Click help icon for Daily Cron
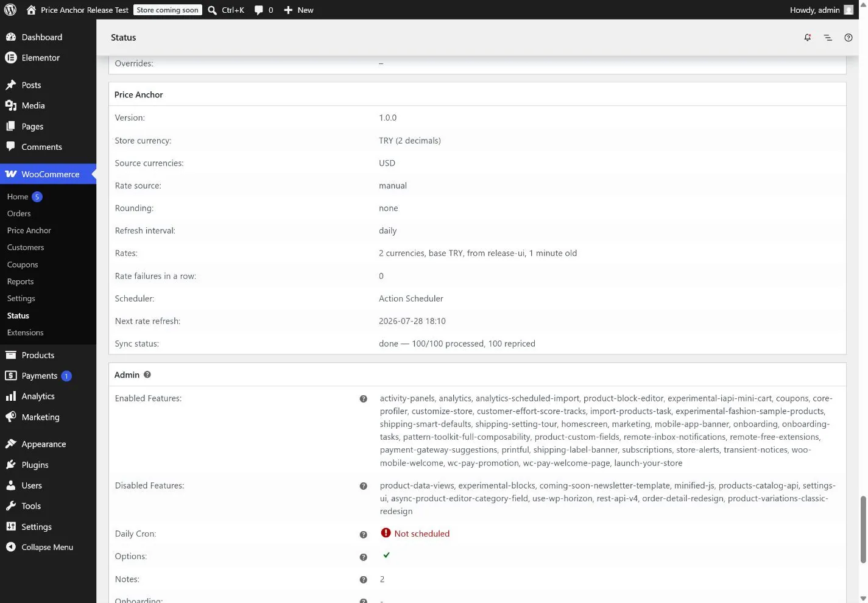 pyautogui.click(x=364, y=534)
